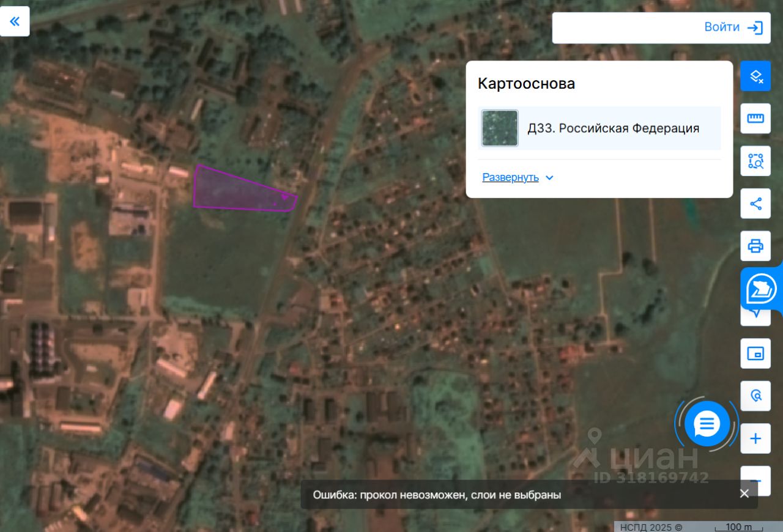Select the ДЗЗ. Российская Федерация basemap
This screenshot has width=783, height=532.
(x=613, y=128)
